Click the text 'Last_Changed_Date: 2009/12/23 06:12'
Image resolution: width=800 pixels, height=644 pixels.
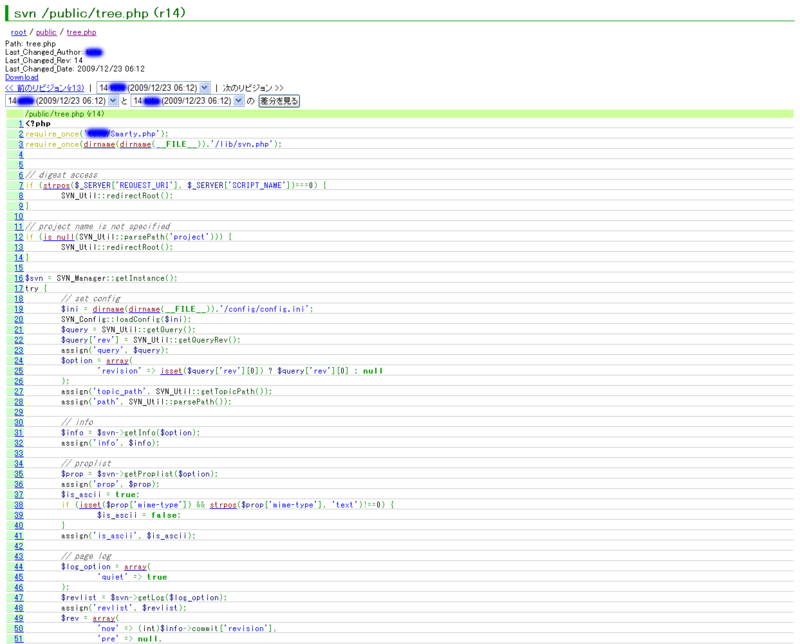coord(75,69)
